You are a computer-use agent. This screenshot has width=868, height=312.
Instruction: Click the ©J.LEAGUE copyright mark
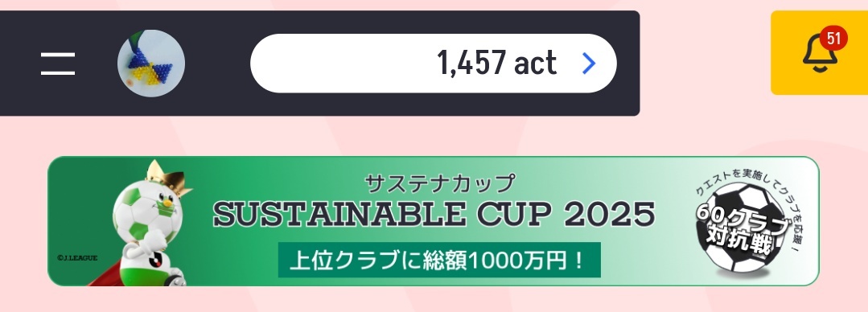77,258
